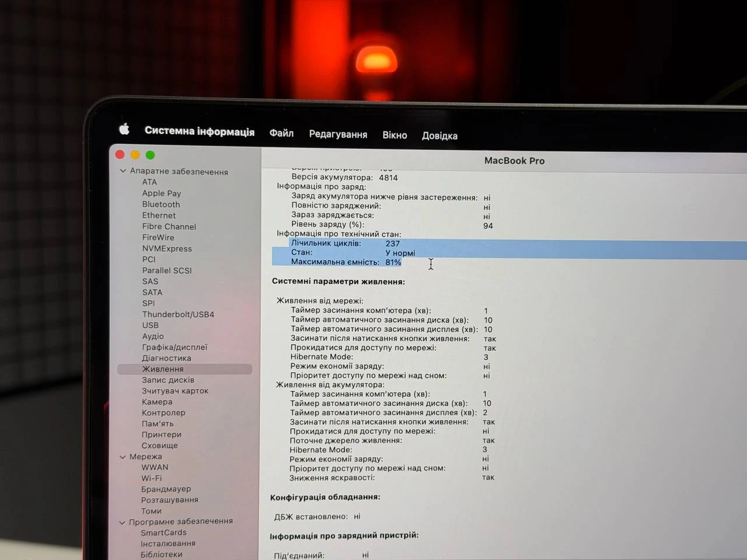
Task: Select the SATA entry
Action: tap(152, 292)
